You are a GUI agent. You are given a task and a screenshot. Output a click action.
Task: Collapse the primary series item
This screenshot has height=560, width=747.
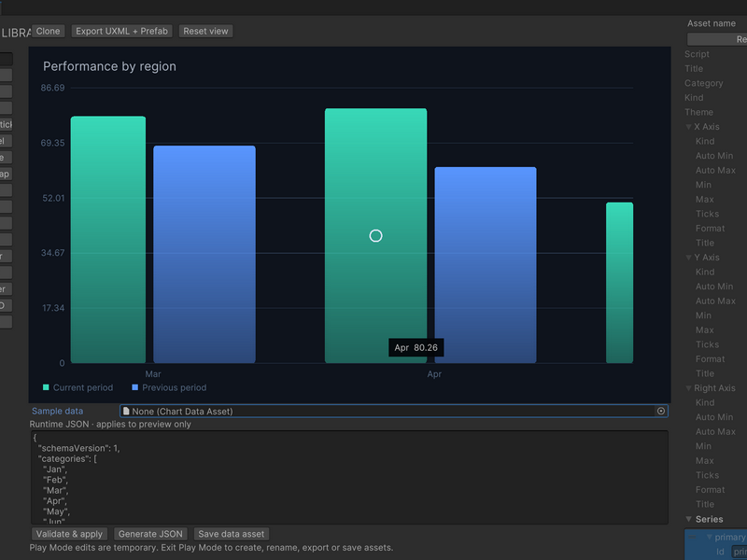pos(710,538)
